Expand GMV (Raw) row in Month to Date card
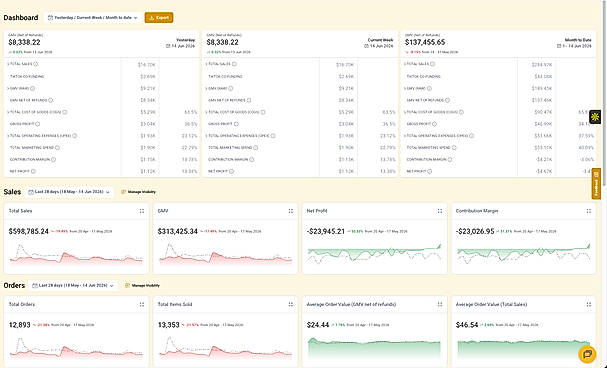607x368 pixels. click(x=405, y=89)
